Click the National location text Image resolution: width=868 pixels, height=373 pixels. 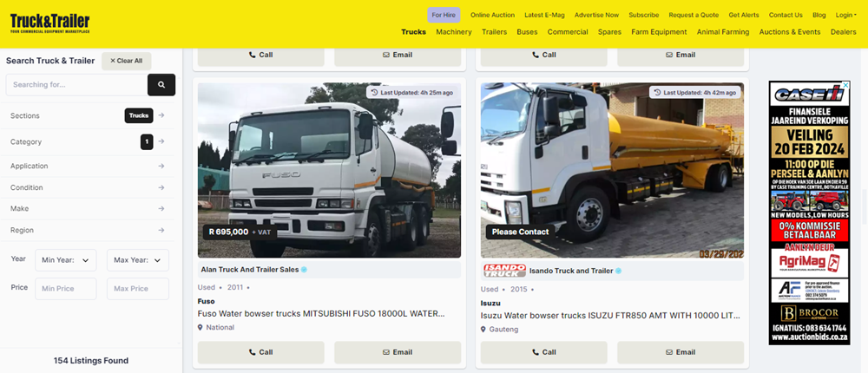pos(220,327)
